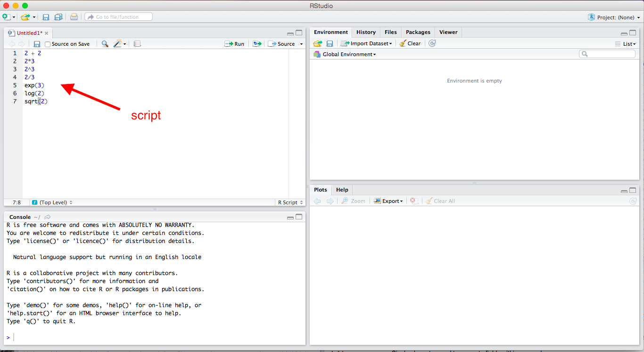Print the current file using printer icon
This screenshot has height=352, width=644.
[x=74, y=17]
